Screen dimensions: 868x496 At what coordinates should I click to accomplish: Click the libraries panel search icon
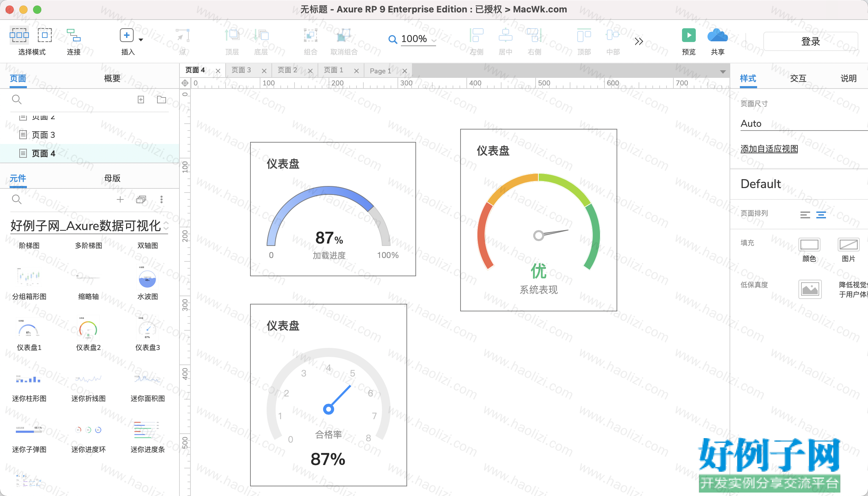click(17, 199)
